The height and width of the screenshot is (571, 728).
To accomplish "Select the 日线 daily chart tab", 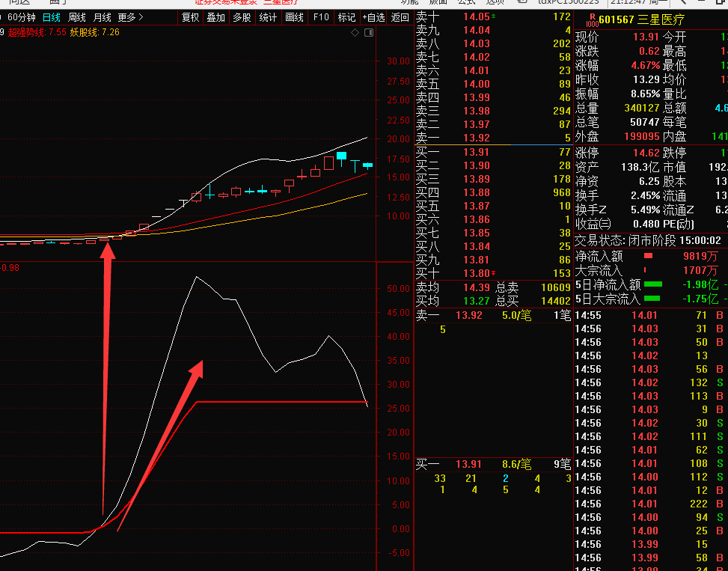I will [x=52, y=18].
